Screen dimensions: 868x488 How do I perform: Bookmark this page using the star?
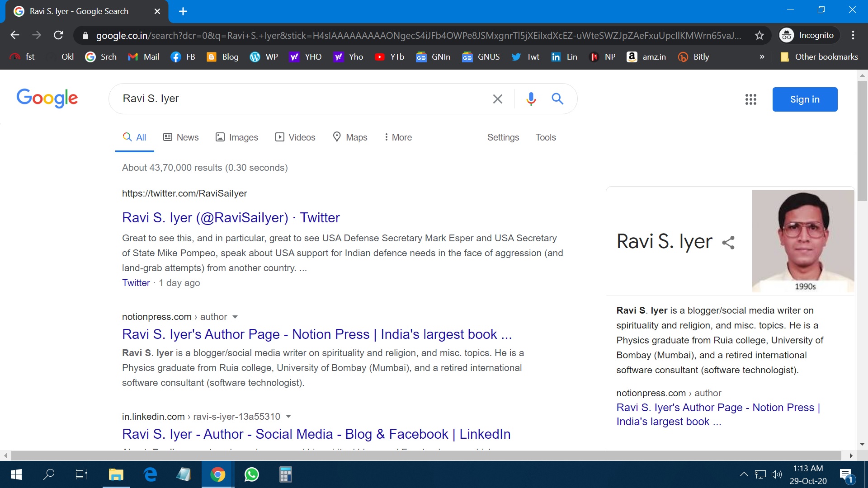click(760, 35)
